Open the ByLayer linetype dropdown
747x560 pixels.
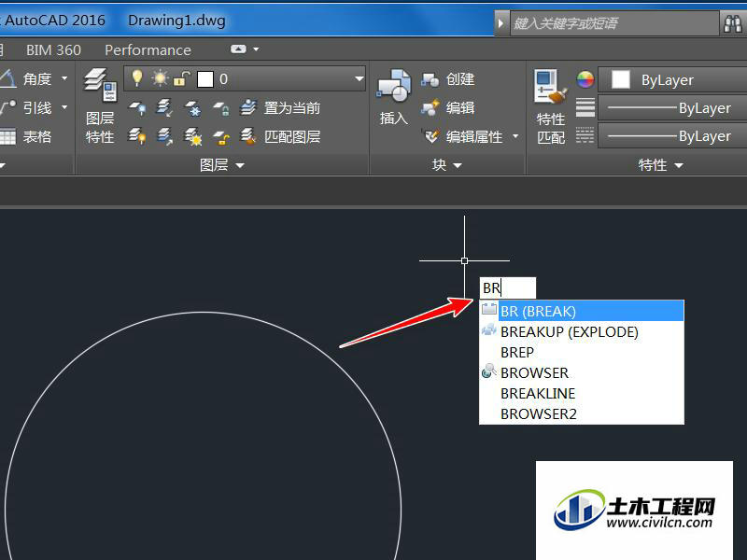click(672, 136)
